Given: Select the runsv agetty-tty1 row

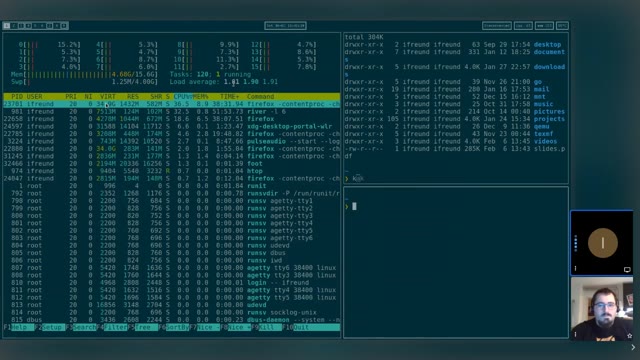Looking at the screenshot, I should pyautogui.click(x=171, y=201).
